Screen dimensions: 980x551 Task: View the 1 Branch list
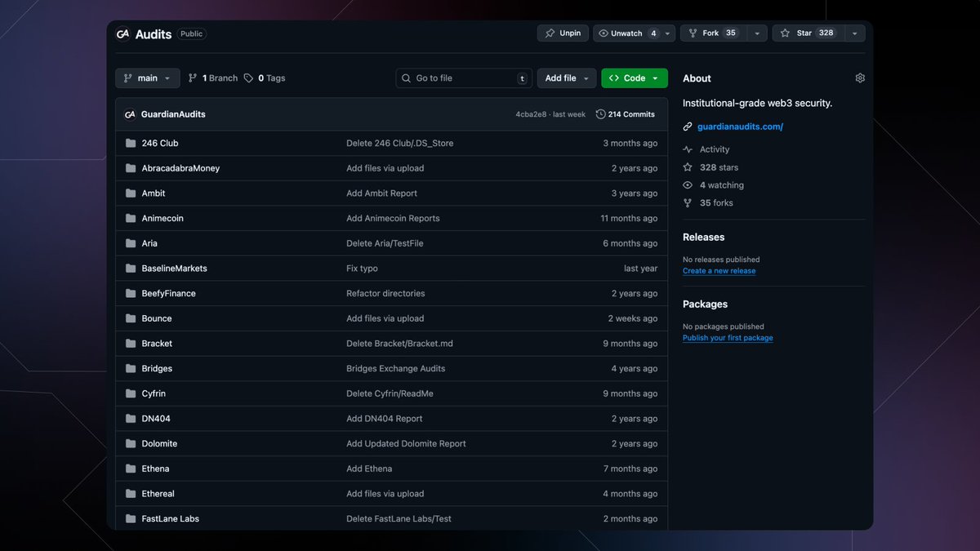pyautogui.click(x=213, y=78)
